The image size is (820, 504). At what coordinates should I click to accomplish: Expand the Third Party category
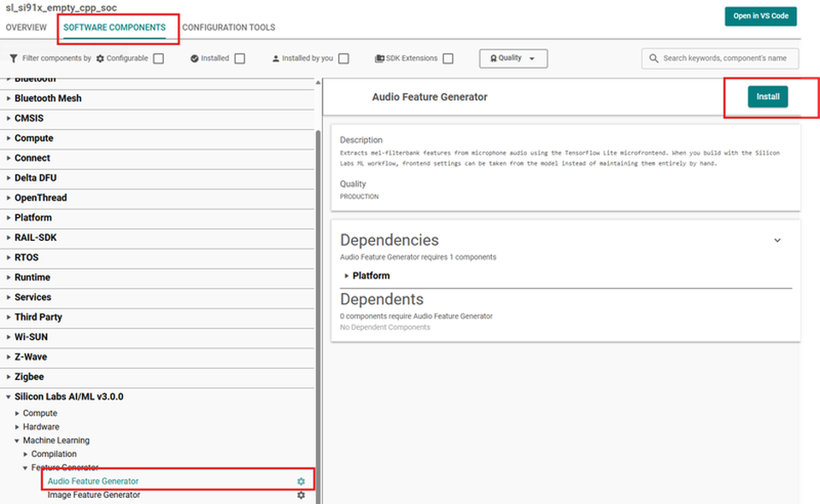pos(9,317)
